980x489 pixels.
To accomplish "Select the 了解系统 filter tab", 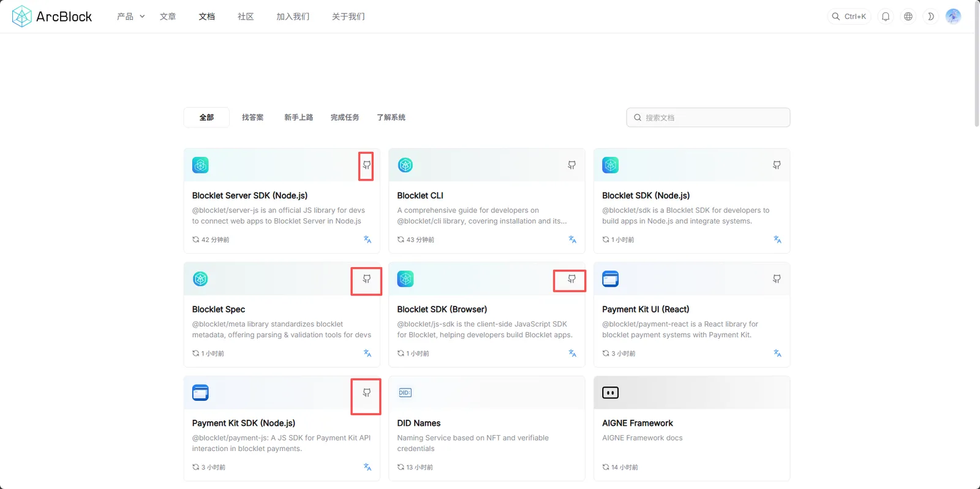I will pos(391,118).
